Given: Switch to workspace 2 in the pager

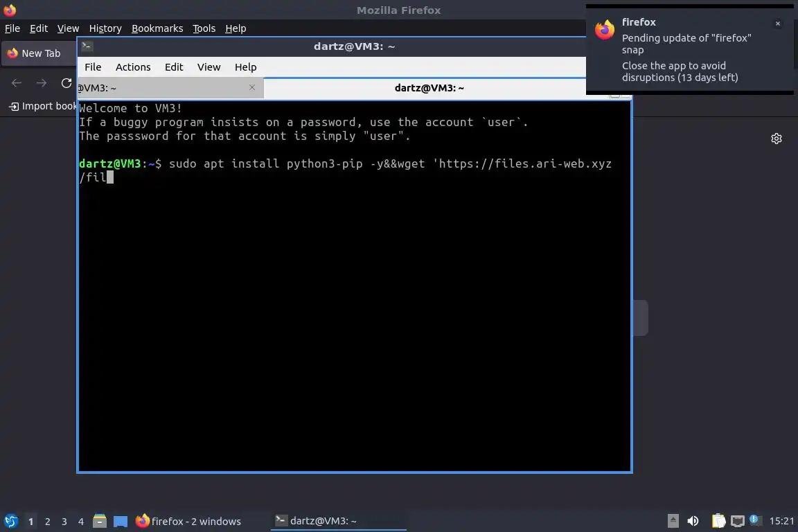Looking at the screenshot, I should click(47, 522).
